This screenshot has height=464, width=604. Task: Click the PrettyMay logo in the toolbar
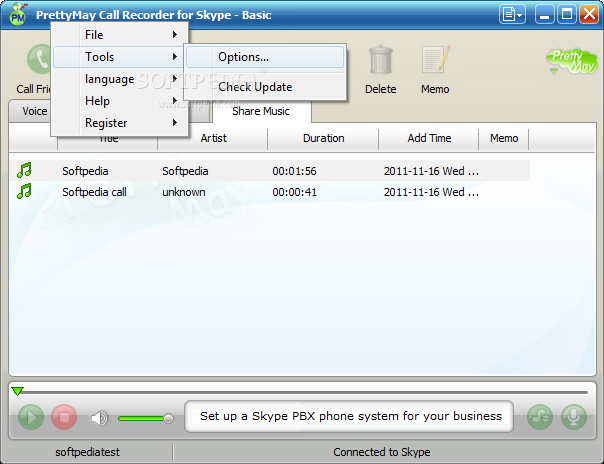click(x=572, y=62)
